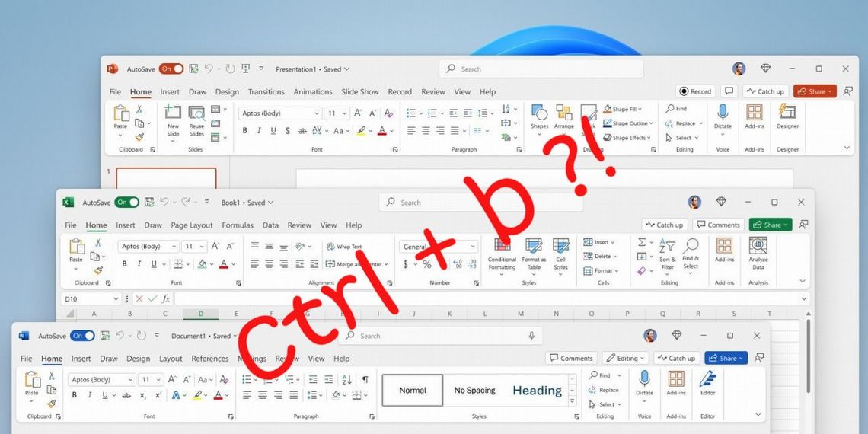
Task: Click Analyze Data in Excel
Action: point(758,254)
